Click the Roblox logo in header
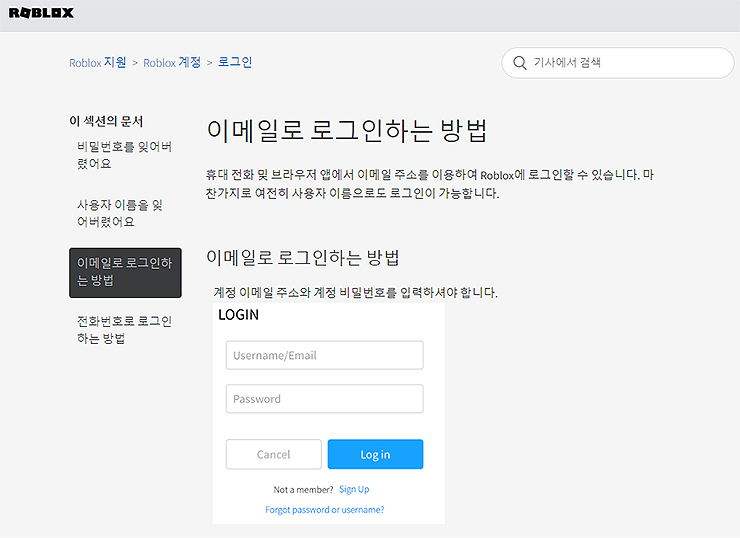 pyautogui.click(x=41, y=13)
